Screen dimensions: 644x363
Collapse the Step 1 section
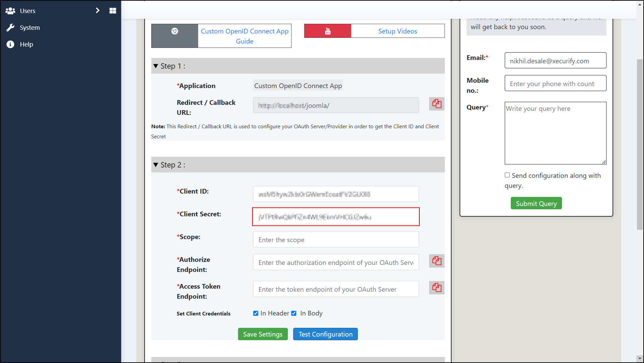[x=156, y=66]
